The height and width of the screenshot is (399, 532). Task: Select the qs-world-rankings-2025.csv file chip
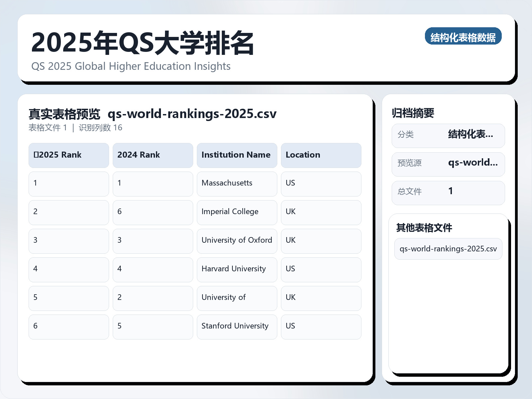(x=448, y=248)
